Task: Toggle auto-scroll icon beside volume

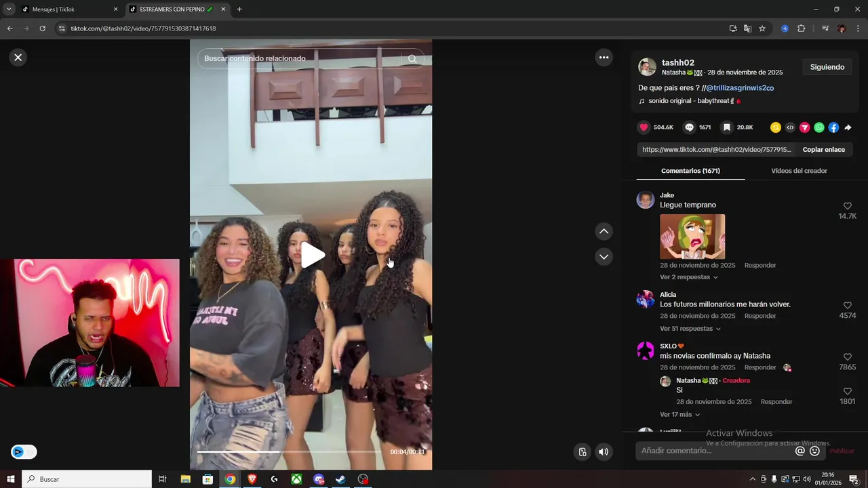Action: tap(582, 452)
